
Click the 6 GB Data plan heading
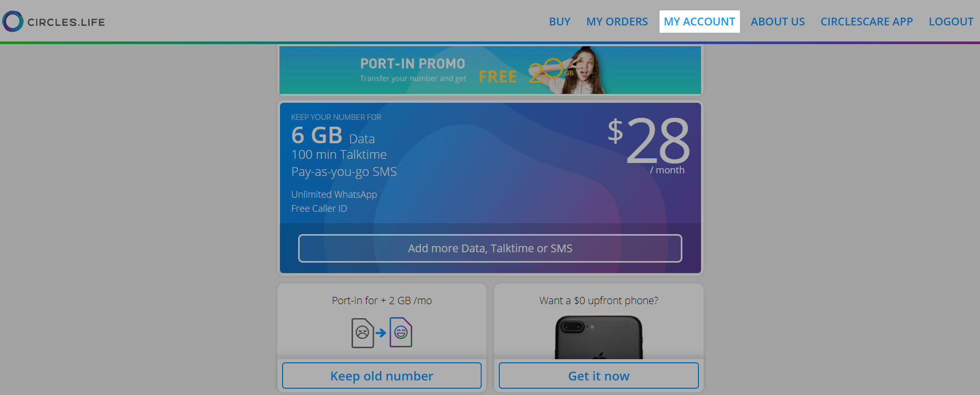tap(332, 136)
